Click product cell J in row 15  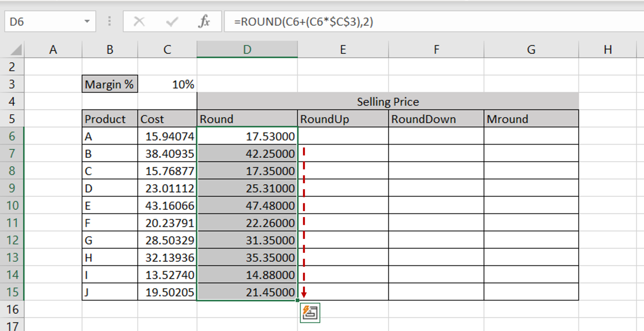point(110,292)
